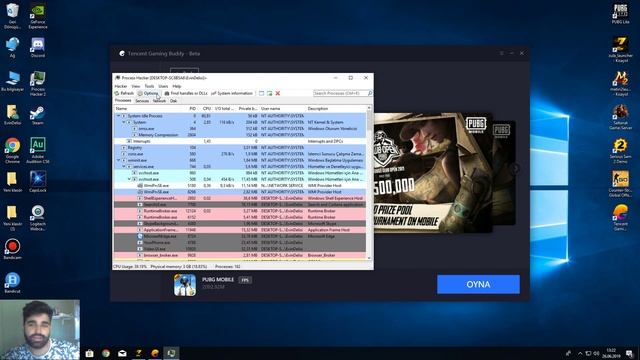
Task: Select the smss.exe process row
Action: coord(240,129)
